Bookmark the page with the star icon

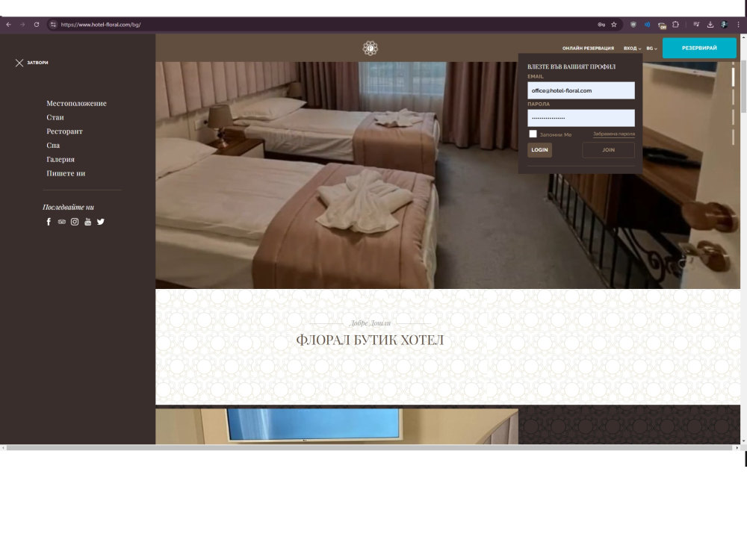614,25
